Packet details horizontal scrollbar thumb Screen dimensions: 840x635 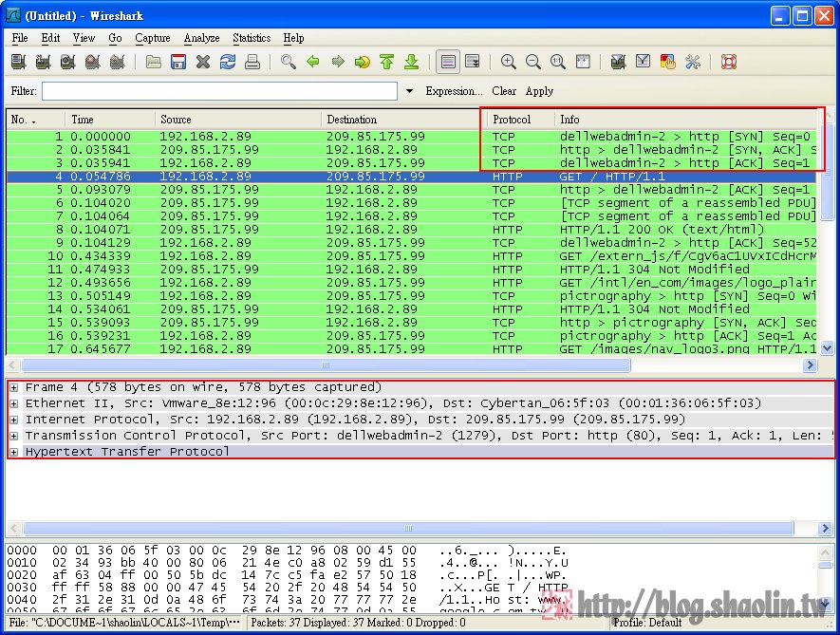pyautogui.click(x=408, y=529)
